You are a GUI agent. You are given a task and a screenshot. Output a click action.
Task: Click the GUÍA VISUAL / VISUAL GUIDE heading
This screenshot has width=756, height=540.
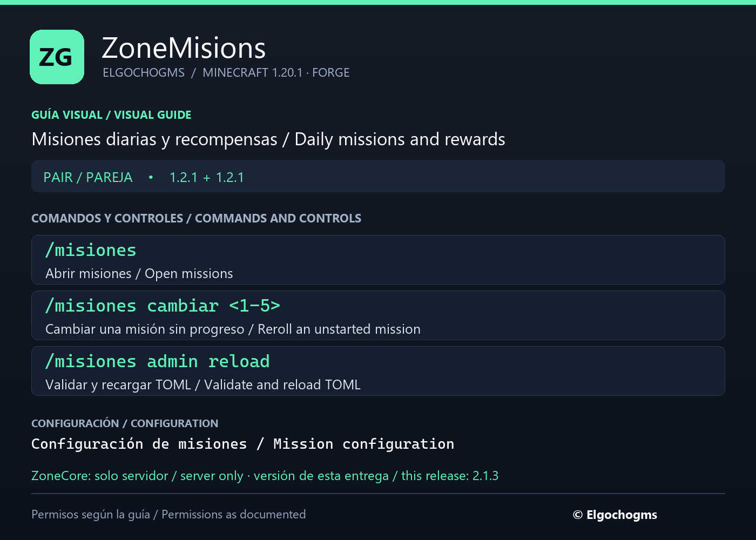pyautogui.click(x=111, y=114)
